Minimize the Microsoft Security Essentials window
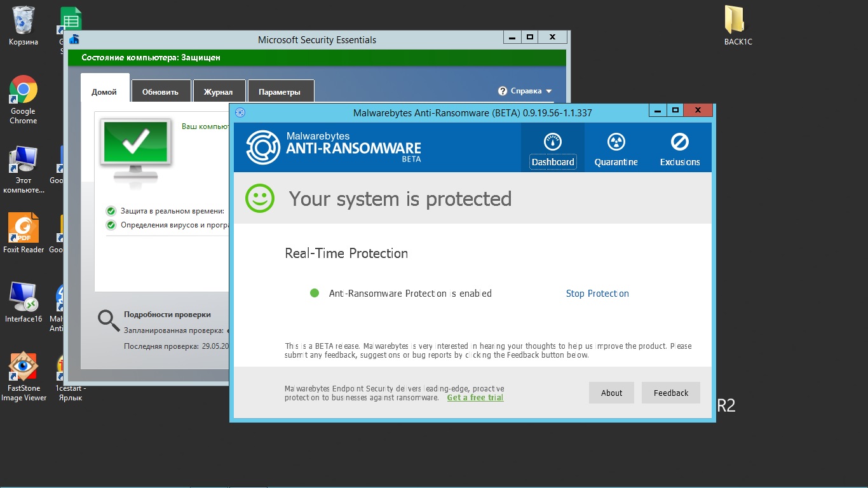 coord(512,37)
